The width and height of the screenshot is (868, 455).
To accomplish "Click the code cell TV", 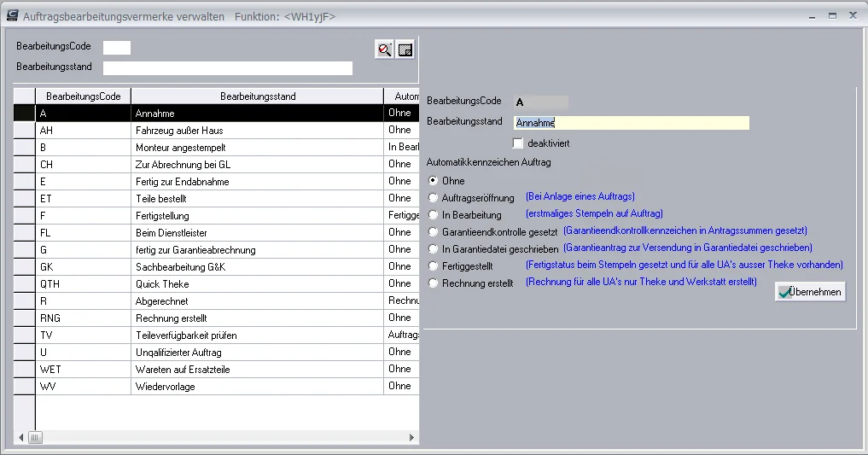I will (83, 335).
